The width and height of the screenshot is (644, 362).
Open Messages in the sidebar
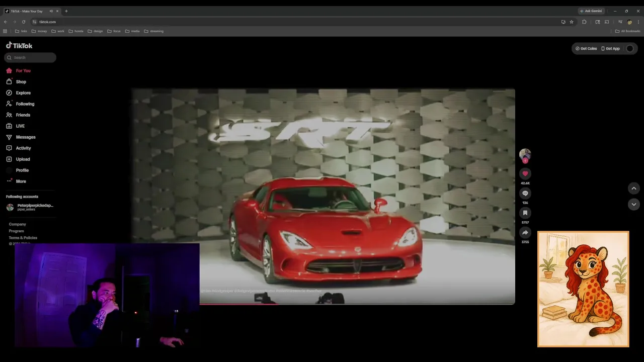pyautogui.click(x=21, y=137)
